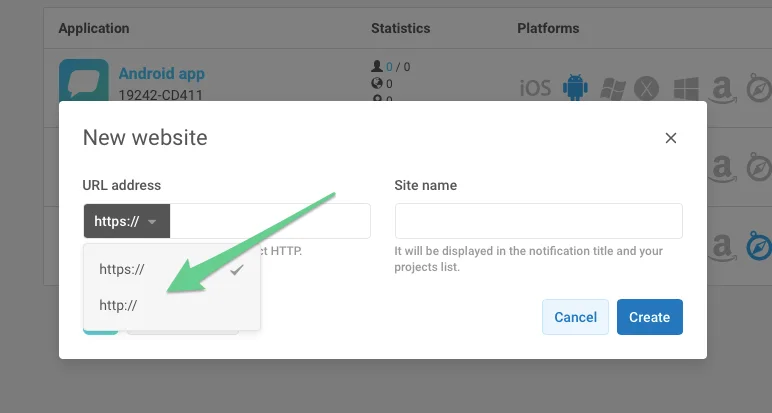772x413 pixels.
Task: Close the New website dialog
Action: coord(671,138)
